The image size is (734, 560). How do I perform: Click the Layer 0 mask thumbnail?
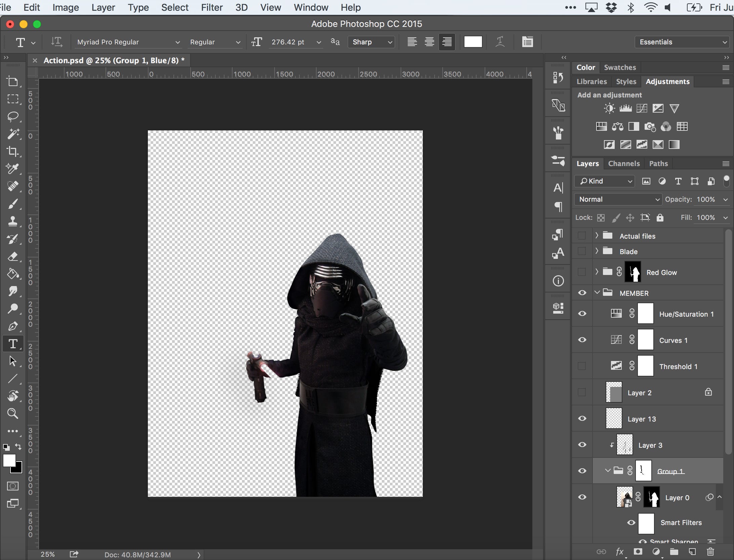pyautogui.click(x=651, y=497)
